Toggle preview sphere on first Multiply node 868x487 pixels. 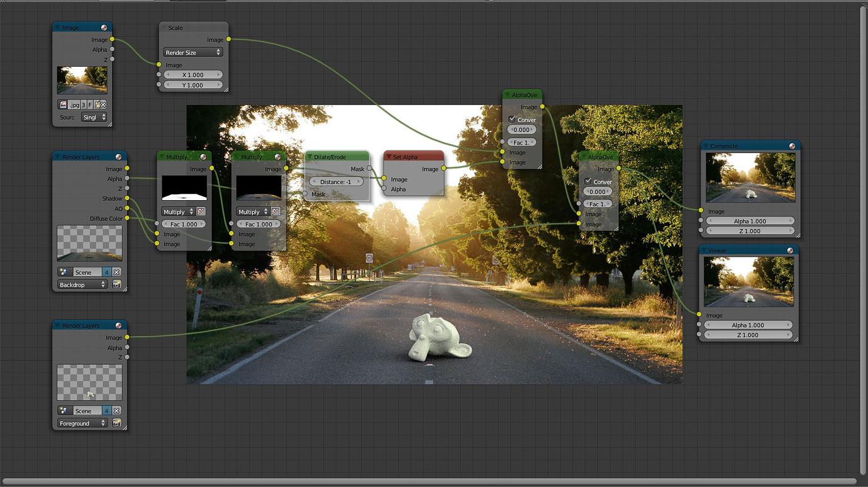tap(203, 157)
